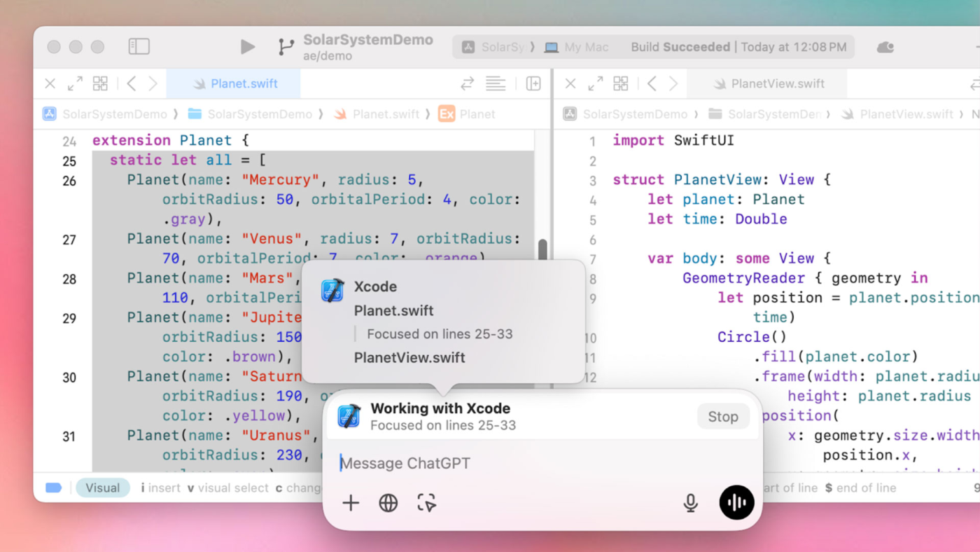Open SolarSystemDemo folder in left breadcrumb
The width and height of the screenshot is (980, 552).
(x=250, y=114)
